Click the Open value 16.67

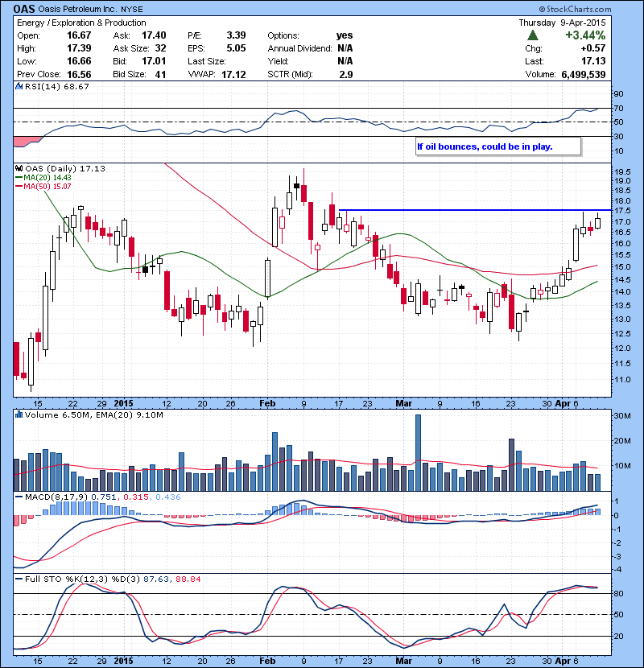click(x=79, y=35)
